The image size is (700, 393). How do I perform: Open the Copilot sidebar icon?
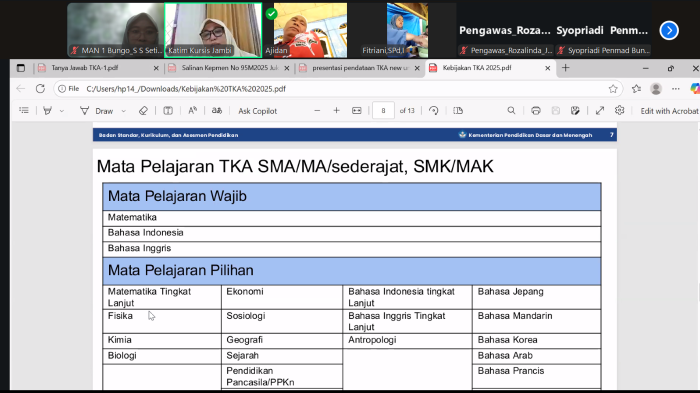695,89
